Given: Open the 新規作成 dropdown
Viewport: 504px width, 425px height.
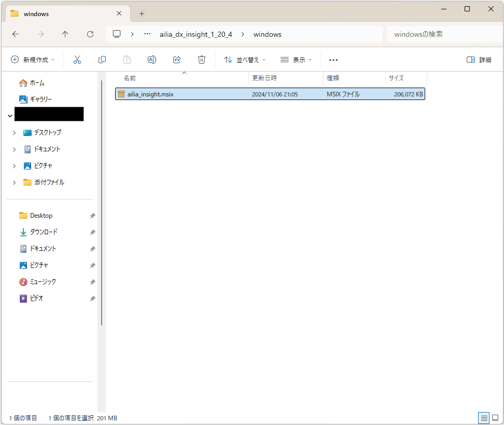Looking at the screenshot, I should (x=33, y=60).
